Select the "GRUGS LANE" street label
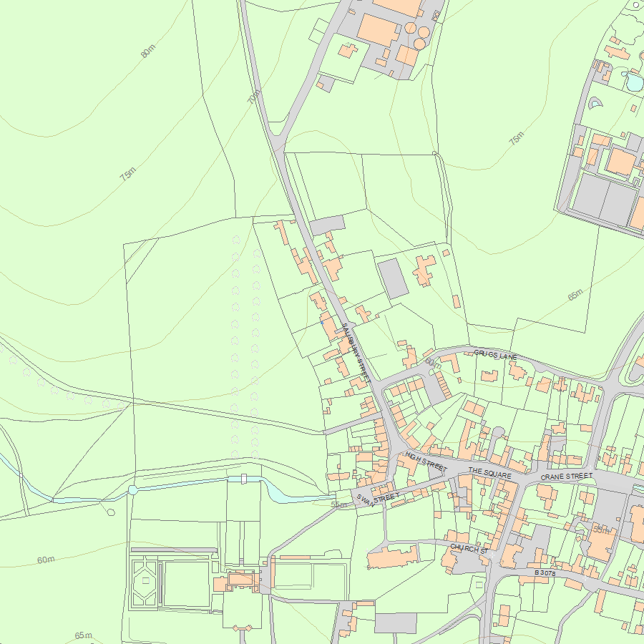This screenshot has width=644, height=644. point(495,355)
